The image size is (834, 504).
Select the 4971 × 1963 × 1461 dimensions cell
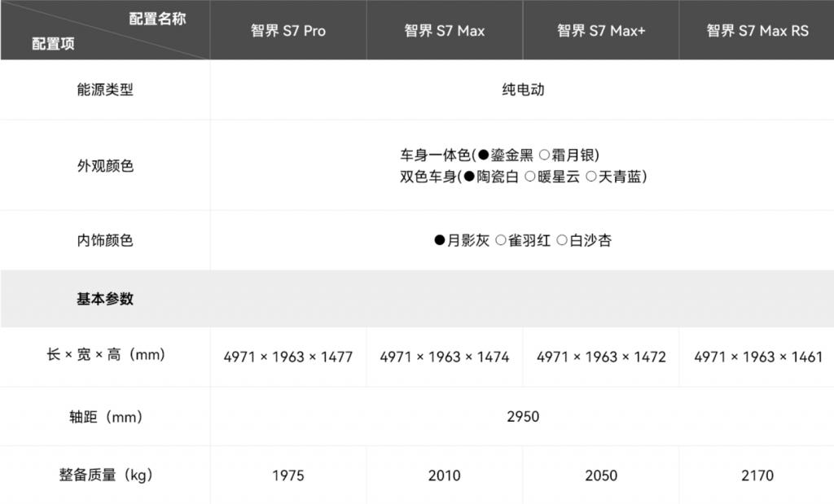757,357
